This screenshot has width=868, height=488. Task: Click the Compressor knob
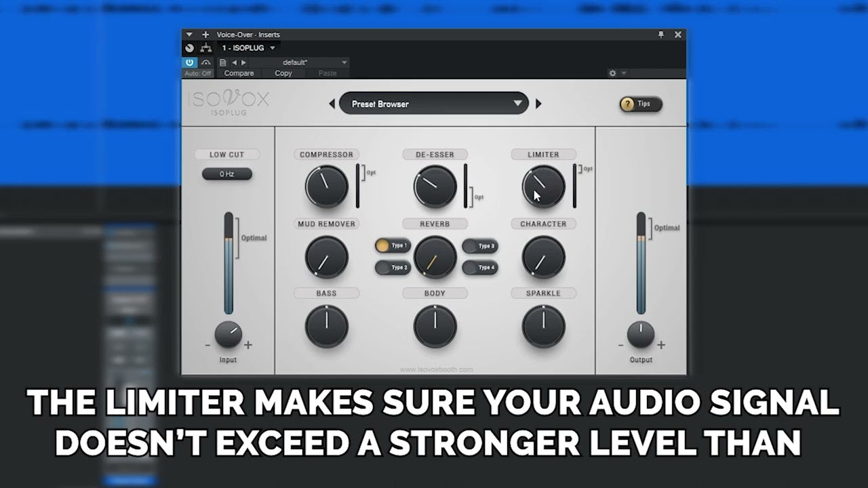tap(326, 187)
